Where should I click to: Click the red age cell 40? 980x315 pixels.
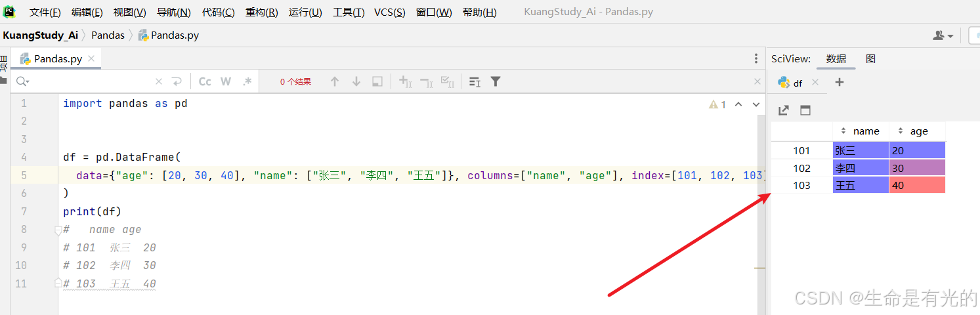click(x=917, y=185)
